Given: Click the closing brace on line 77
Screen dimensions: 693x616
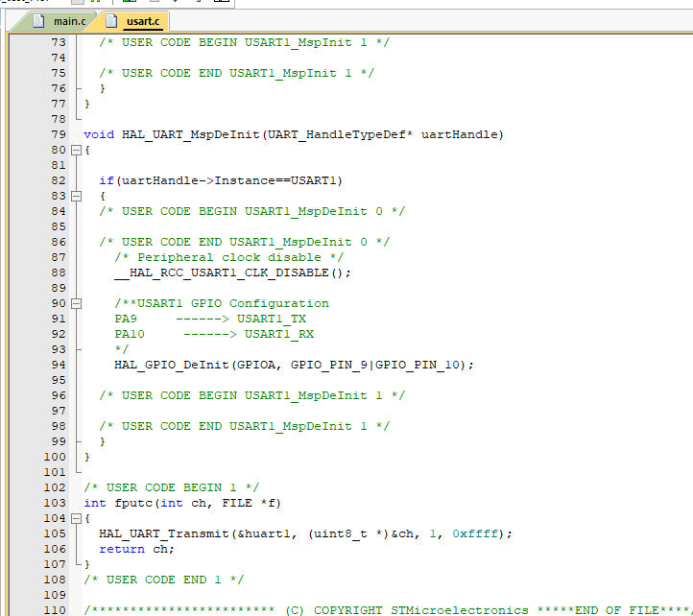Looking at the screenshot, I should (x=87, y=104).
